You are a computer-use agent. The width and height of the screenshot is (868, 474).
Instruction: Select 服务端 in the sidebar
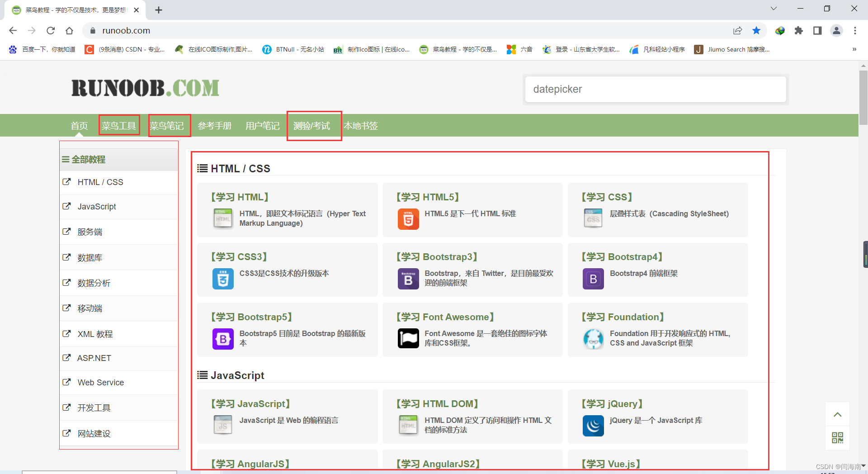[x=119, y=232]
